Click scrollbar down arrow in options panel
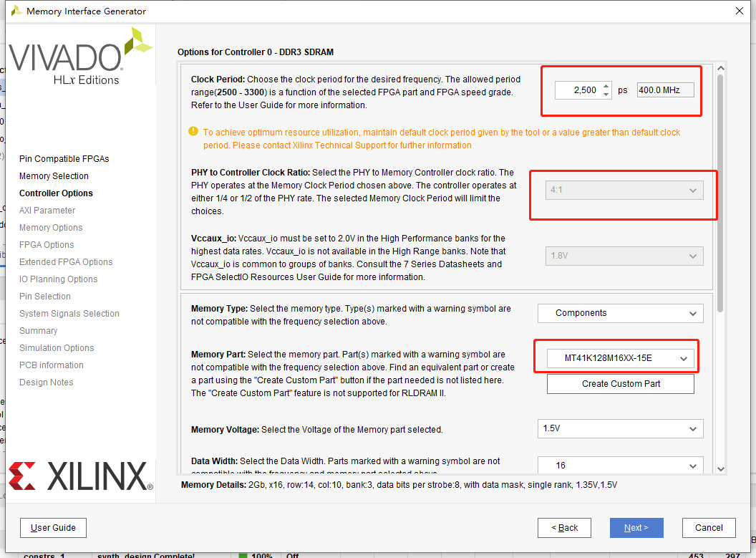The height and width of the screenshot is (558, 756). [721, 468]
